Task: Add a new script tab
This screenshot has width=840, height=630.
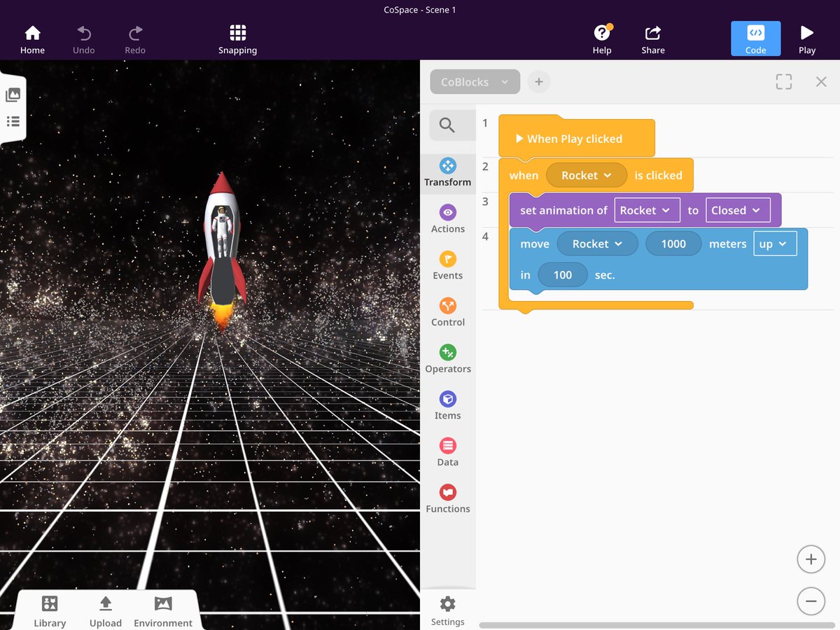Action: pyautogui.click(x=539, y=82)
